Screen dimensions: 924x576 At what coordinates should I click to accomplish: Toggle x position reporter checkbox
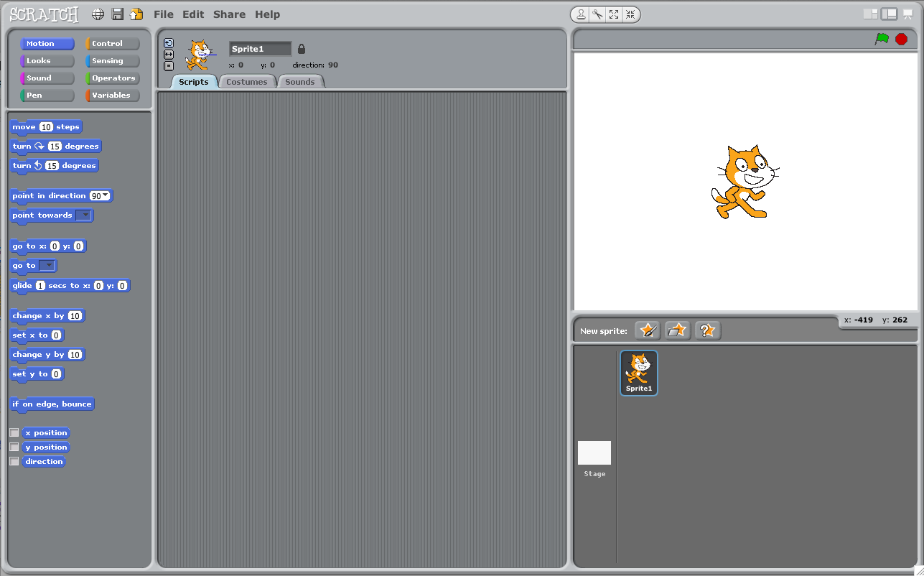click(x=14, y=432)
